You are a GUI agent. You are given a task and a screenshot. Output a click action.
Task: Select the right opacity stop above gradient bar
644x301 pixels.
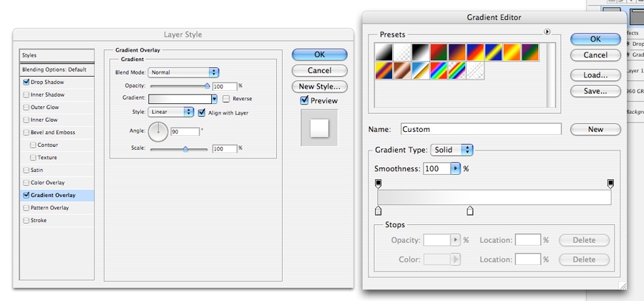pos(611,183)
